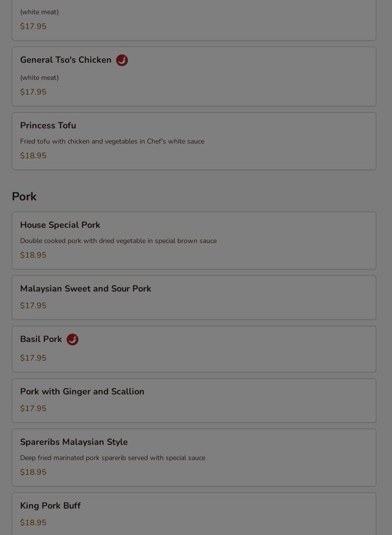The width and height of the screenshot is (392, 535).
Task: Click the $17.95 price under Basil Pork
Action: pos(33,358)
